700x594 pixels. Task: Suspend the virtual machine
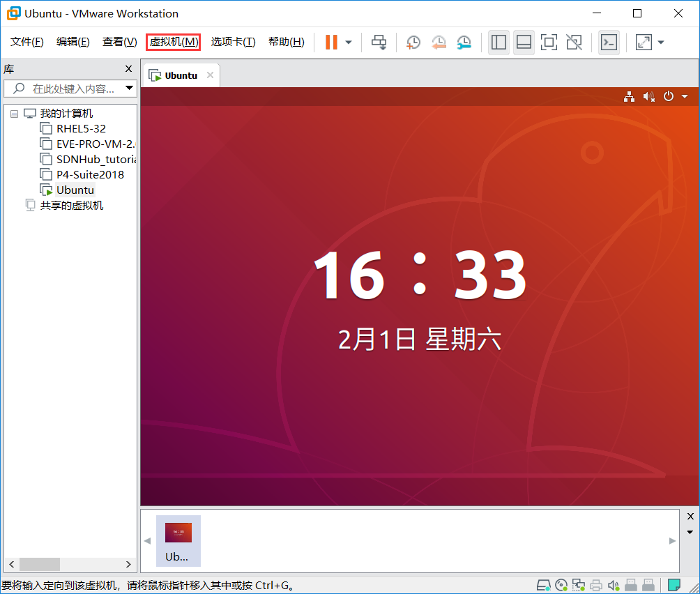[330, 42]
